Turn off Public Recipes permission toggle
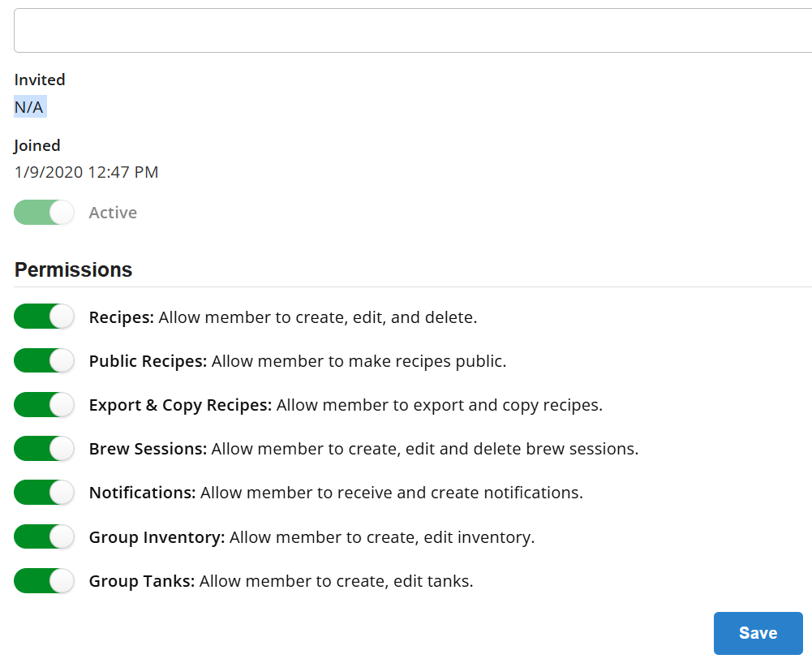 click(x=44, y=361)
